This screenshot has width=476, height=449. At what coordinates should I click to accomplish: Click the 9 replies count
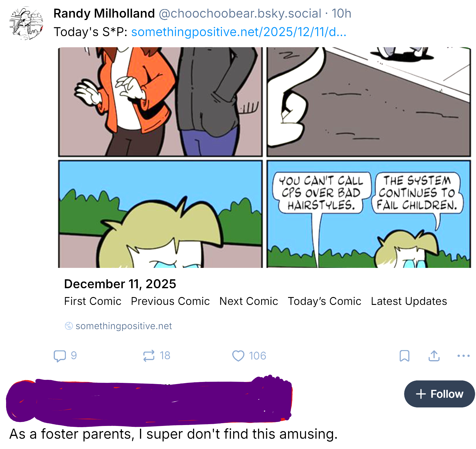click(x=74, y=356)
